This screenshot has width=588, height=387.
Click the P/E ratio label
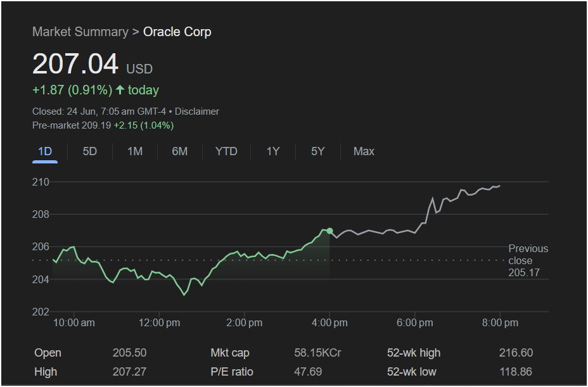click(x=232, y=372)
